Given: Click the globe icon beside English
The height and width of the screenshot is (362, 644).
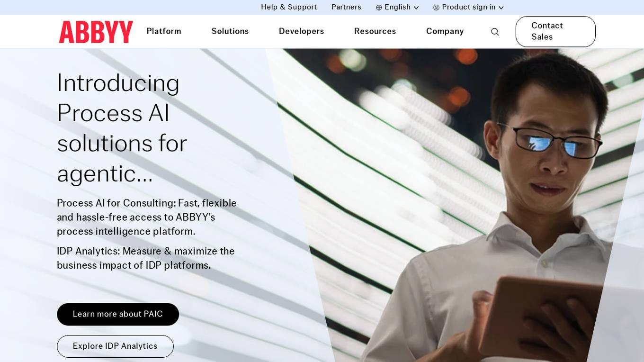Looking at the screenshot, I should [379, 8].
